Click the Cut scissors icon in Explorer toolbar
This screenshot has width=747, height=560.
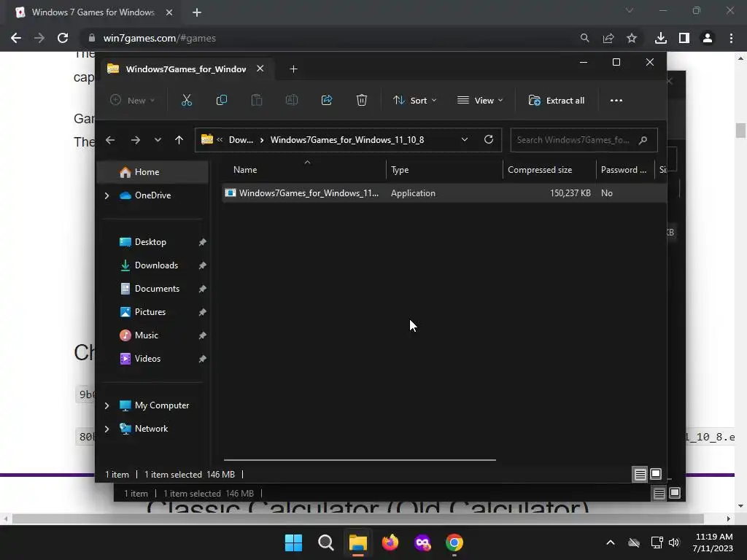coord(187,101)
